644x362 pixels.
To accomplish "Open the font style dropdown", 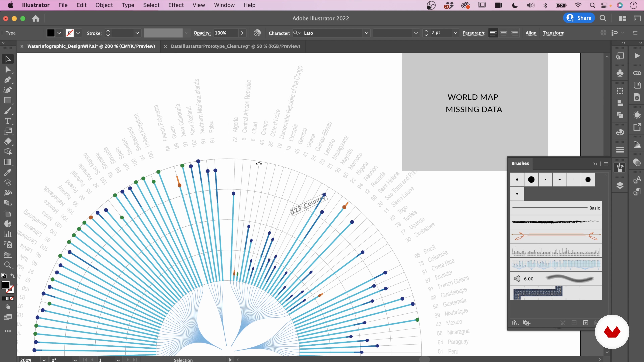I will coord(416,33).
